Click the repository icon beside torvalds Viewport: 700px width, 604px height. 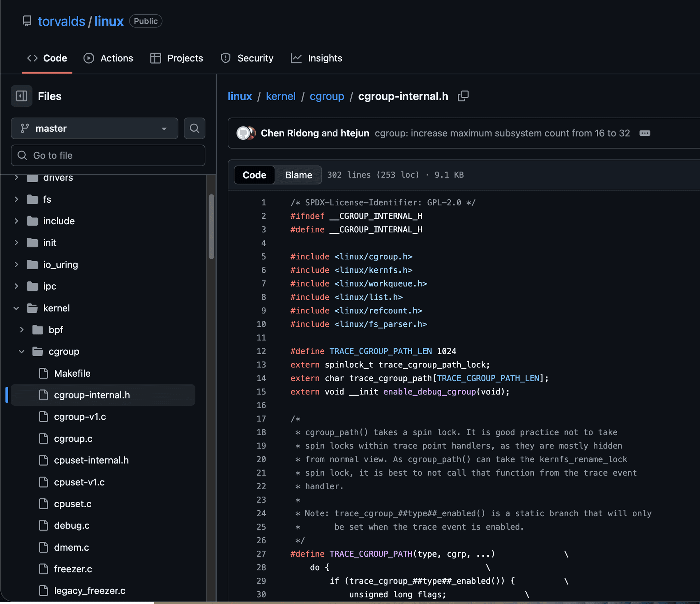coord(27,21)
